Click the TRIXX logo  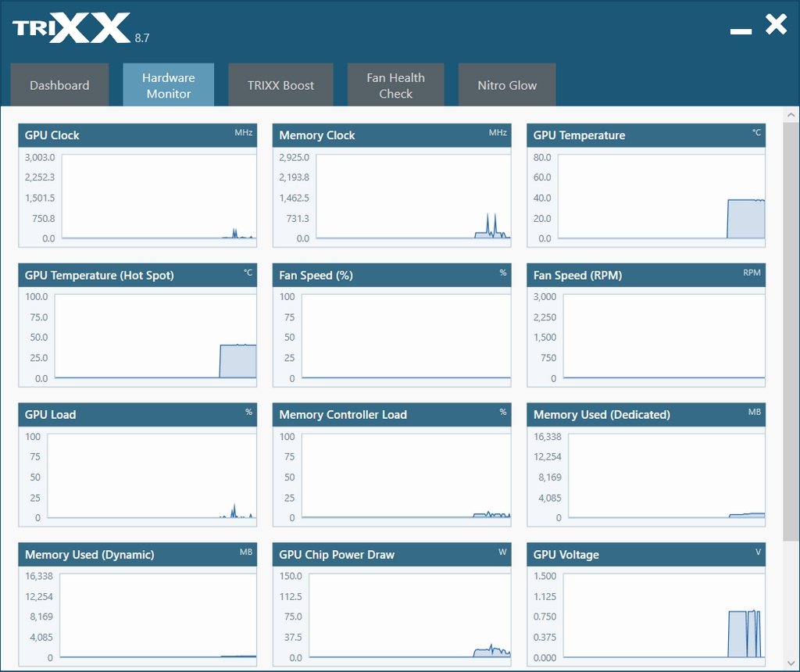71,28
